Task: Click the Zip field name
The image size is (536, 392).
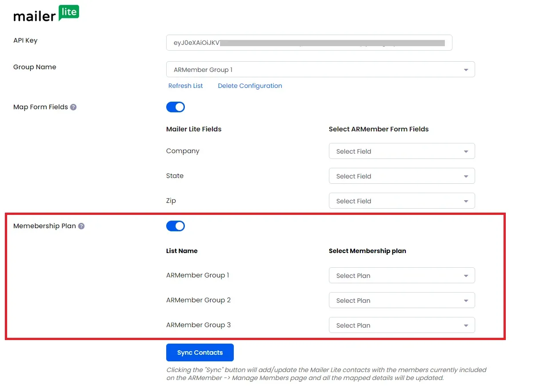Action: click(171, 201)
